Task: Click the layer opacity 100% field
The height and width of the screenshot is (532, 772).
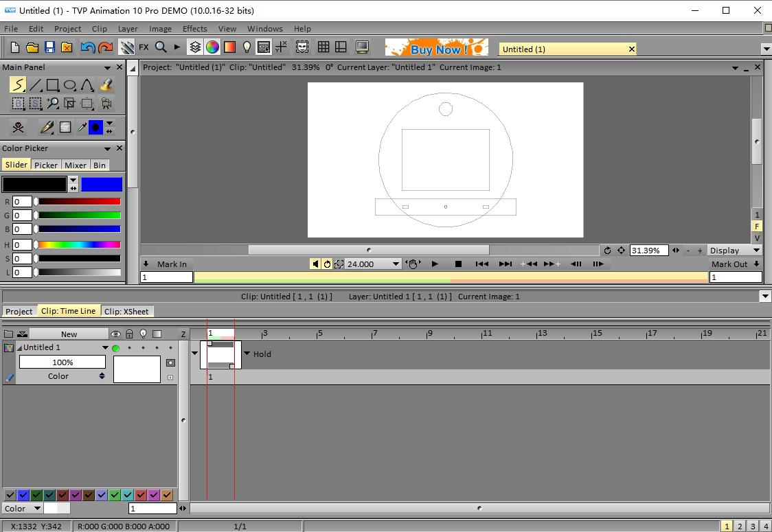Action: click(63, 362)
